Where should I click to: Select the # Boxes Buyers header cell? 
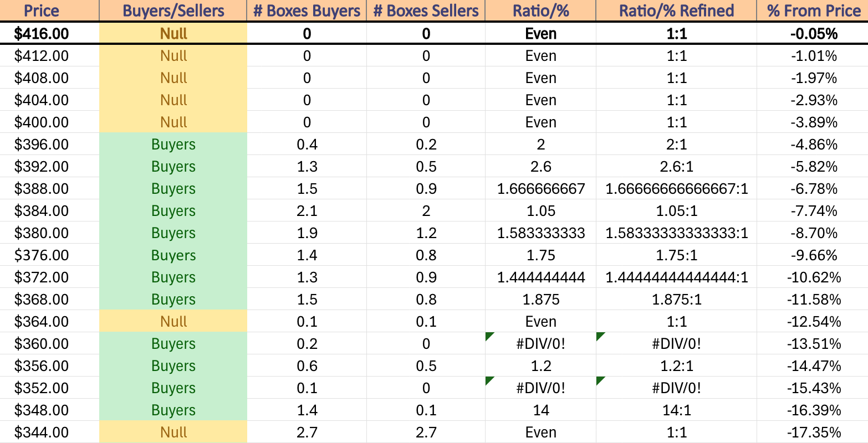click(307, 11)
